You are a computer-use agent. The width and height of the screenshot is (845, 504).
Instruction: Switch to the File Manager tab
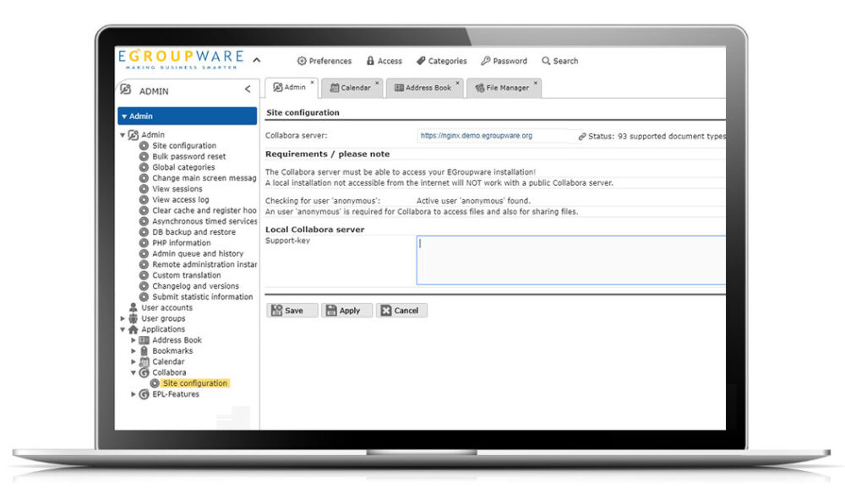tap(502, 88)
